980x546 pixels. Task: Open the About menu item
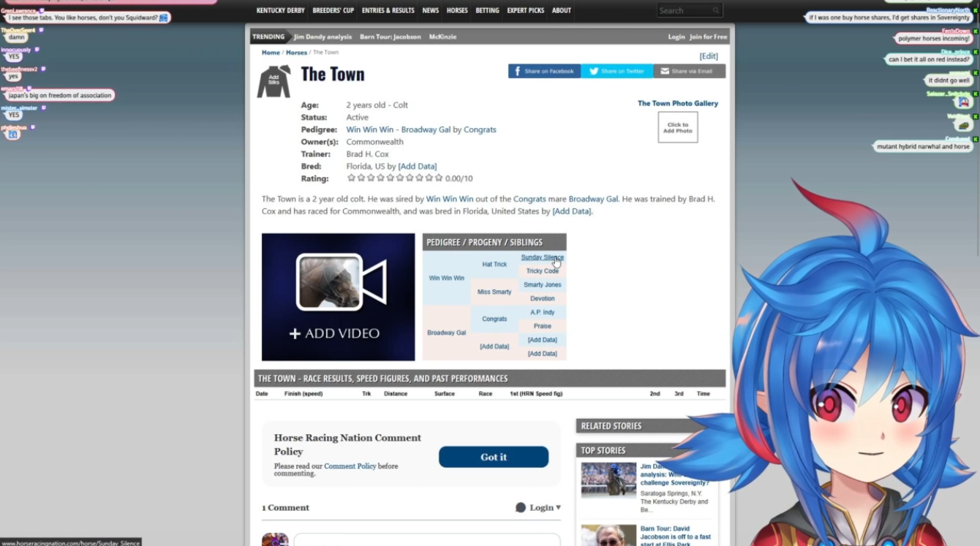coord(562,10)
